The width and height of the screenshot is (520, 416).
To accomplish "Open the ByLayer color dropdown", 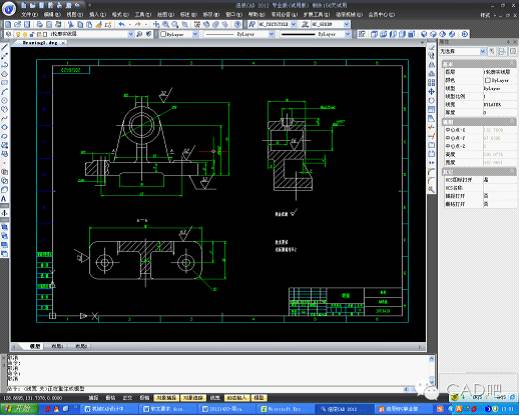I will [x=195, y=34].
